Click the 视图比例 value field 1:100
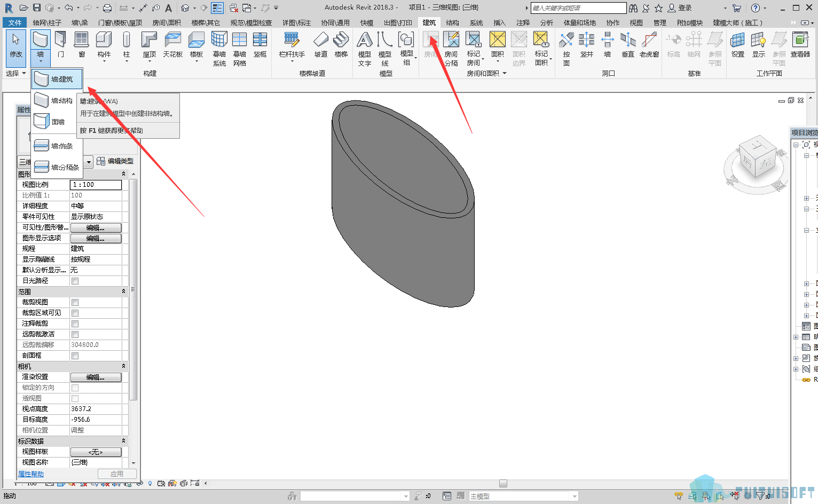Screen dimensions: 818x504 tap(96, 185)
